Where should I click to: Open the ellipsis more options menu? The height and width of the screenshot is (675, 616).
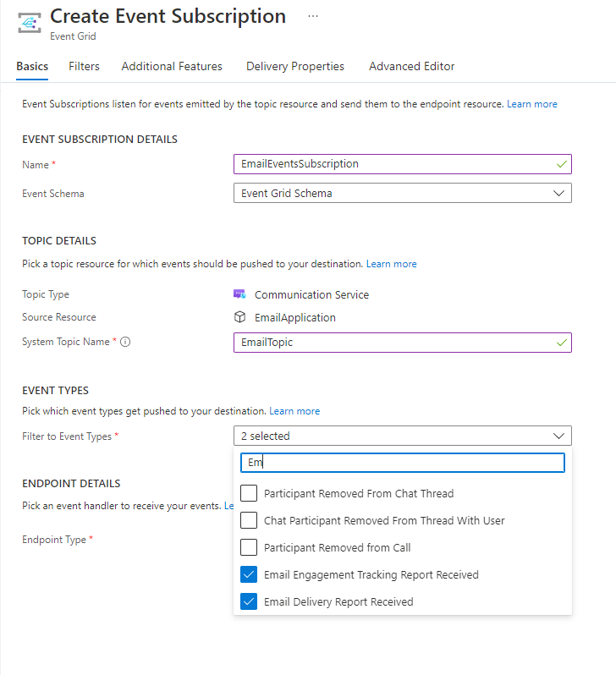click(x=313, y=16)
